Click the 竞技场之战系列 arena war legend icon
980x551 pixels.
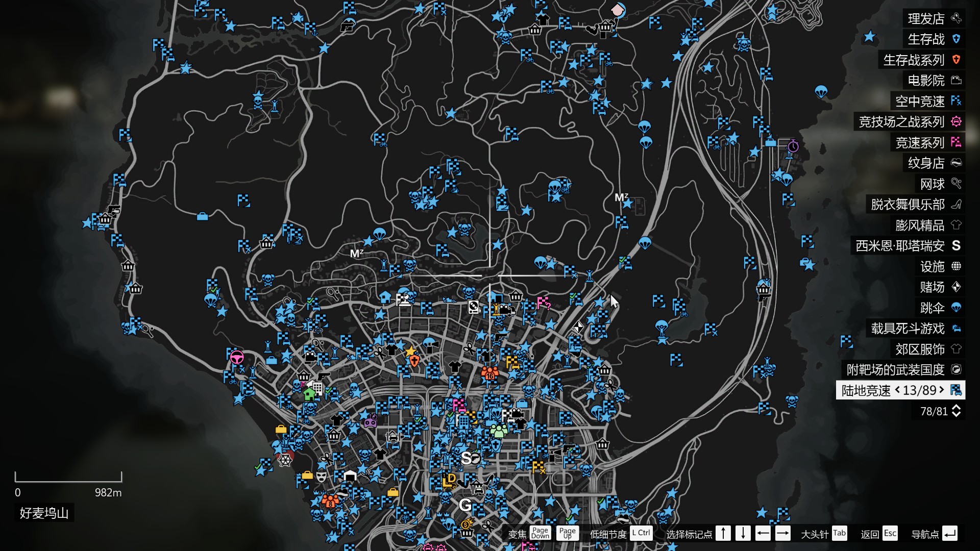[x=956, y=121]
